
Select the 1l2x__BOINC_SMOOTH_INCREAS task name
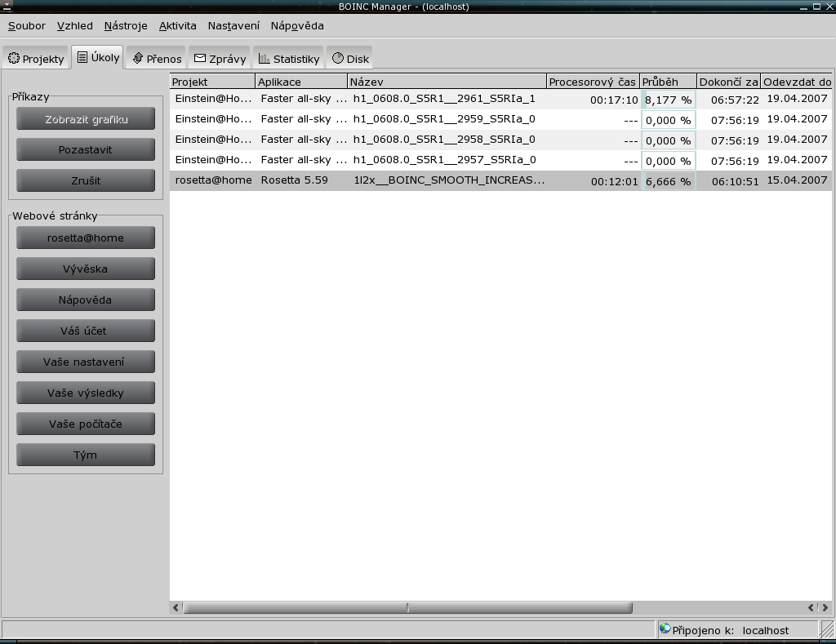(x=449, y=180)
